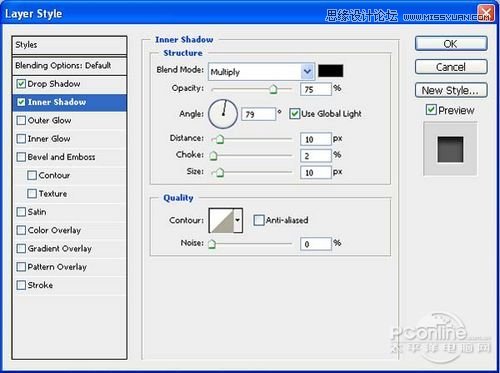Click the Opacity slider handle

click(273, 89)
